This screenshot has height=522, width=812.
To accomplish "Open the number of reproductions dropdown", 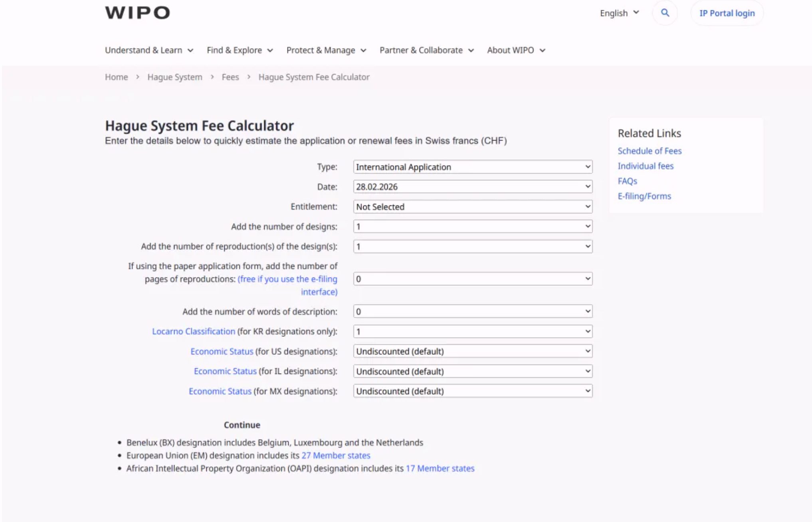I will (x=473, y=247).
